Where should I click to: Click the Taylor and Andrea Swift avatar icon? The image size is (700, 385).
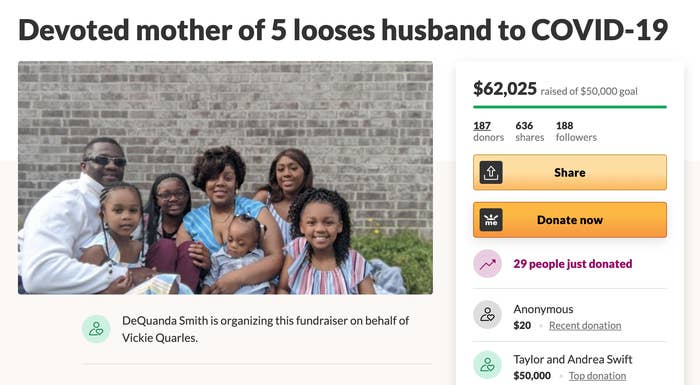(488, 365)
